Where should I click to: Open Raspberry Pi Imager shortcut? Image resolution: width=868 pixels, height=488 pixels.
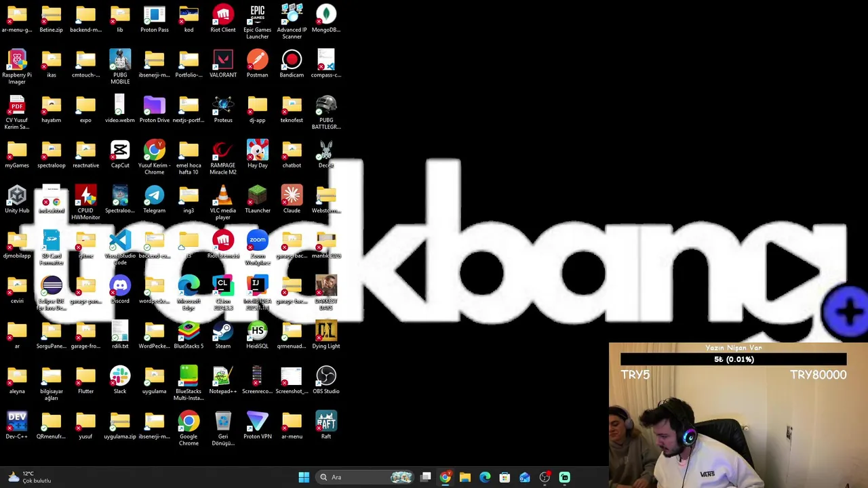pyautogui.click(x=17, y=67)
